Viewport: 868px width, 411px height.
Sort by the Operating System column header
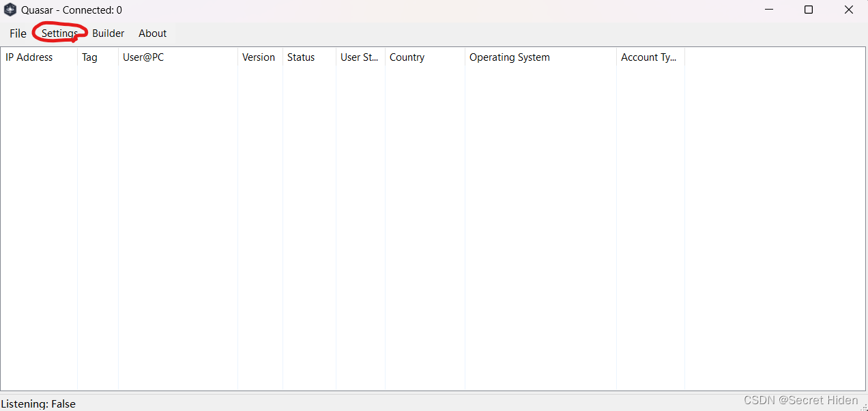(540, 57)
